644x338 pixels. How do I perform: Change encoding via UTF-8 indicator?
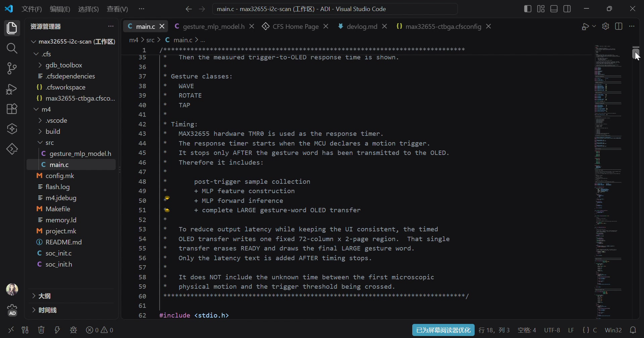(x=552, y=330)
